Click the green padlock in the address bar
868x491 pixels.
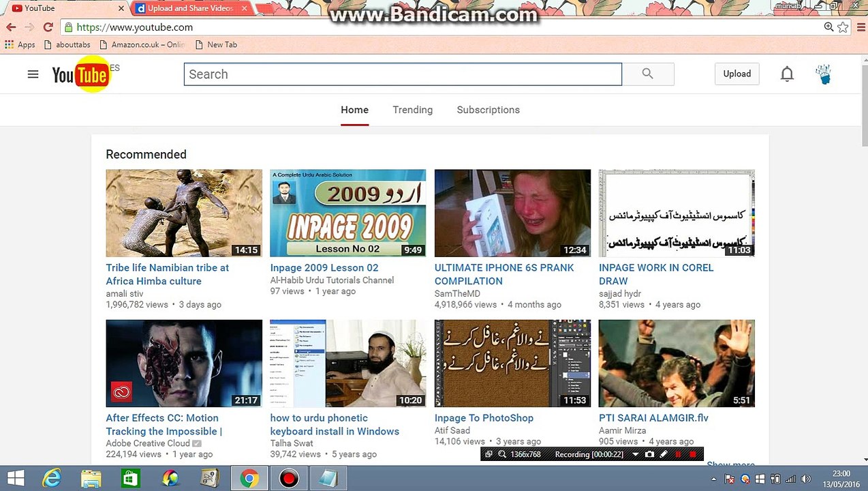click(68, 27)
